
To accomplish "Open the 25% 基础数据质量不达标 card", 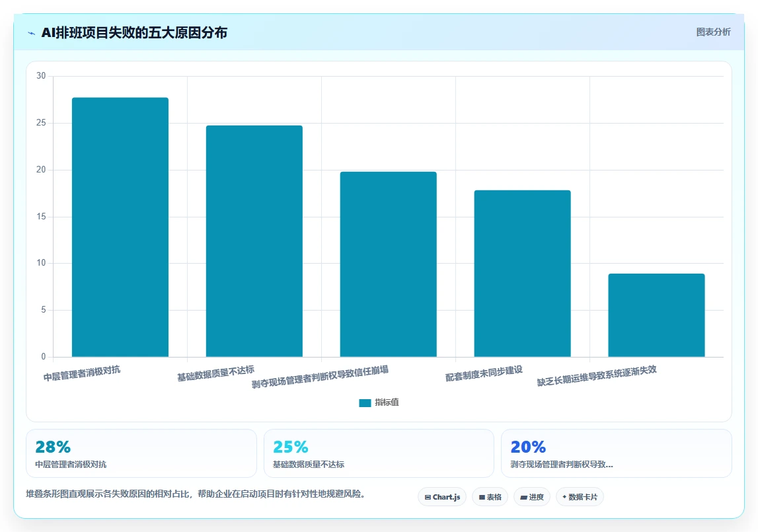I will click(379, 453).
